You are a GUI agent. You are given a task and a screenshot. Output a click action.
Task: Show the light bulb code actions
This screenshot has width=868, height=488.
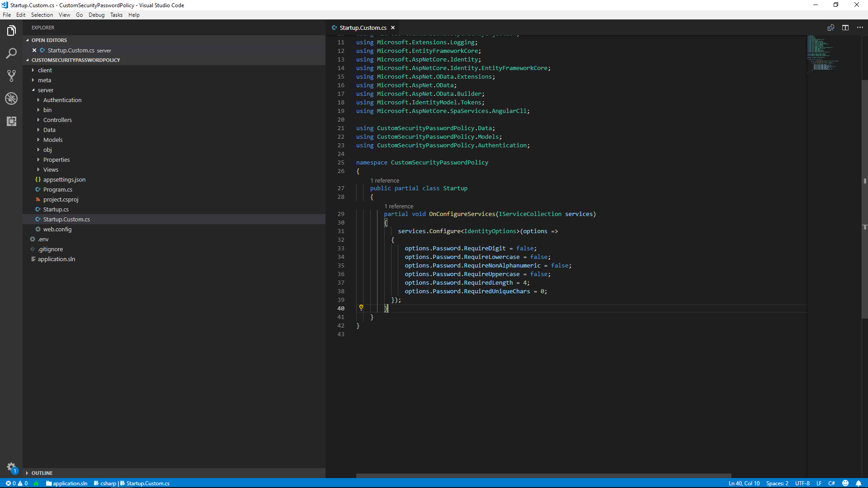361,308
